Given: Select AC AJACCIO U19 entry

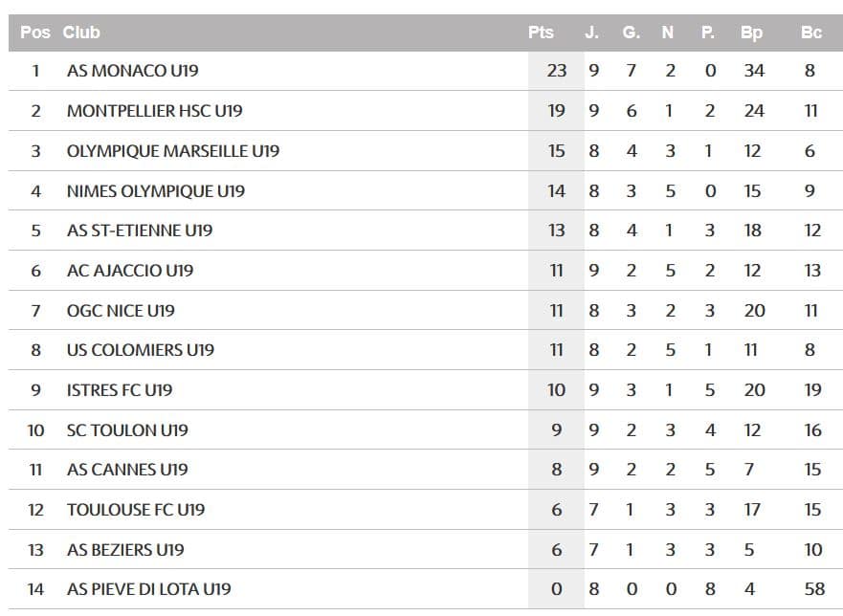Looking at the screenshot, I should tap(130, 271).
